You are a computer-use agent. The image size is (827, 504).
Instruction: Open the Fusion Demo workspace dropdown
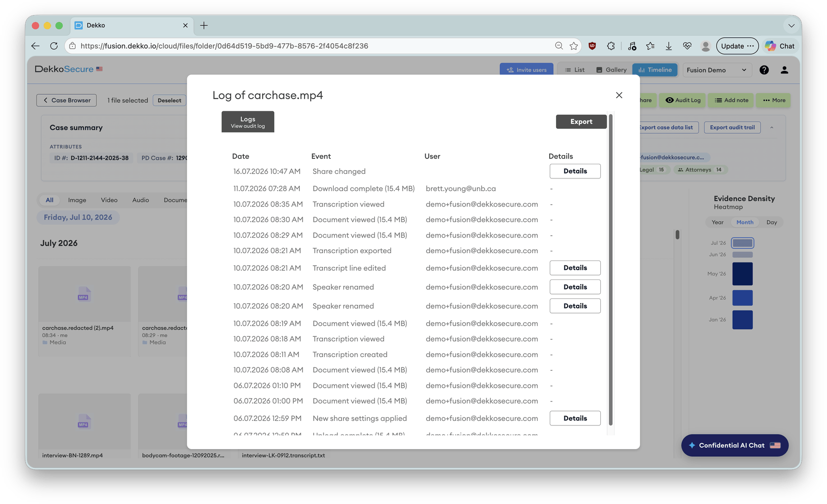tap(717, 70)
